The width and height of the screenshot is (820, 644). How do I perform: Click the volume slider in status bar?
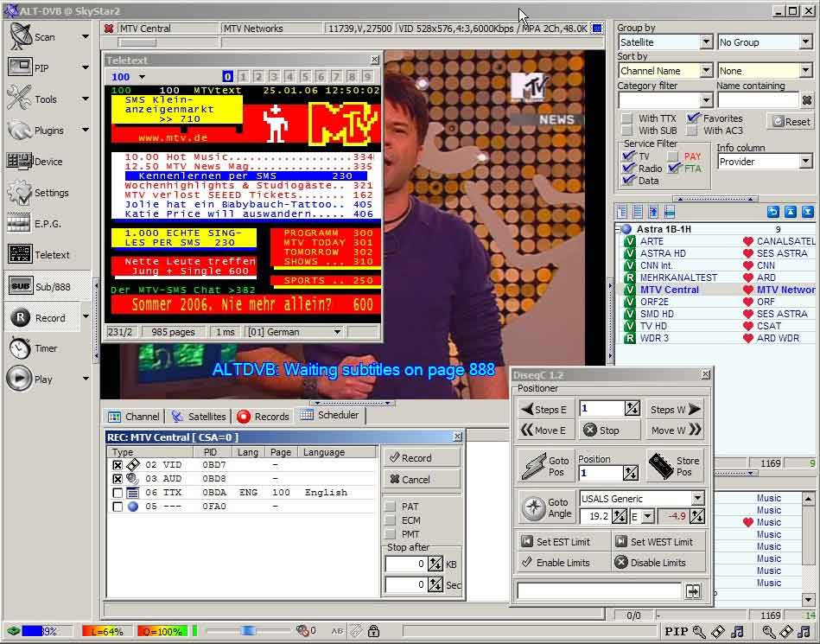(247, 631)
